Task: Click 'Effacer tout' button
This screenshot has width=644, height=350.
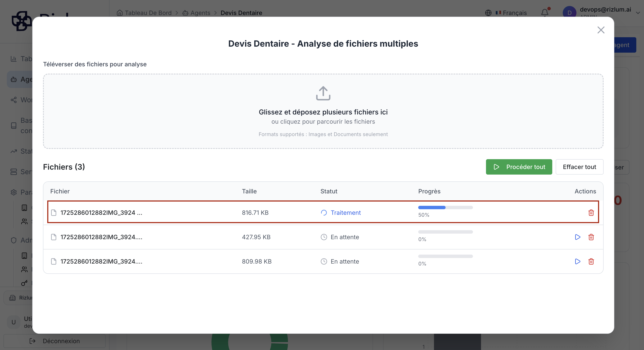Action: [x=579, y=167]
